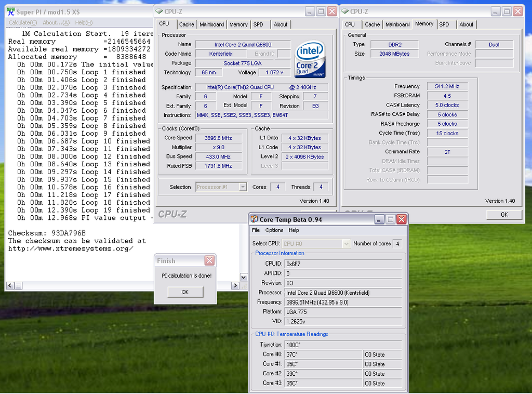The height and width of the screenshot is (394, 532).
Task: Click the Super PI vertical scroll down arrow
Action: tap(243, 277)
